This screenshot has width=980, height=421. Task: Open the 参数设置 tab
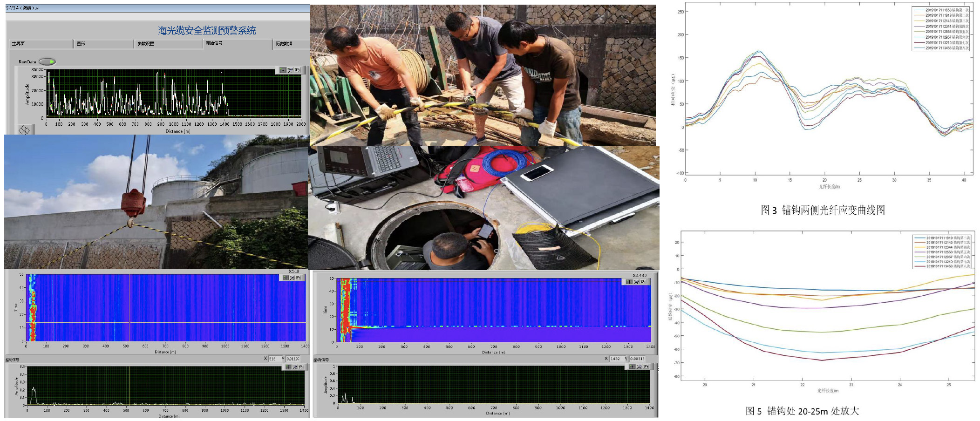point(168,44)
